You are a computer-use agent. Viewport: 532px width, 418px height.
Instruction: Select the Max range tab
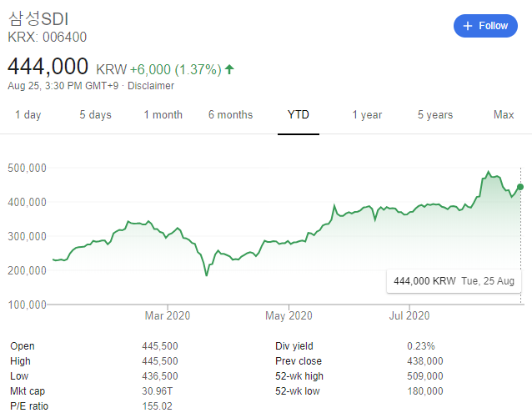504,115
